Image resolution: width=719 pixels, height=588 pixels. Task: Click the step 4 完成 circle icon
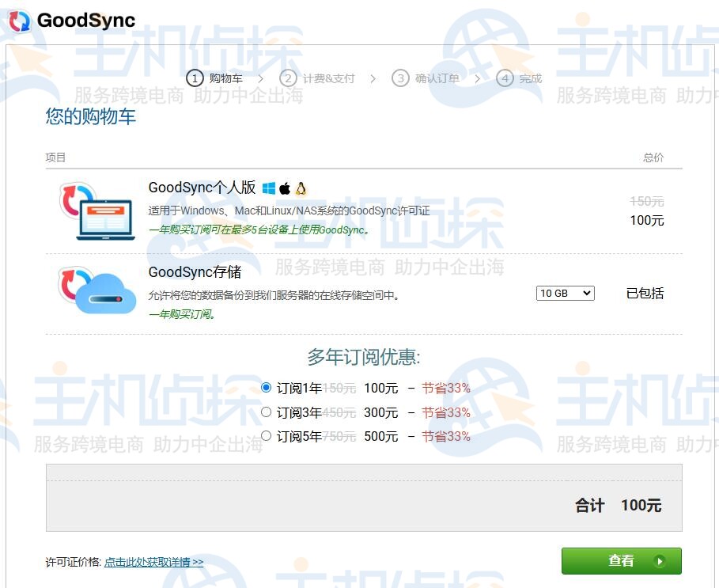[503, 78]
